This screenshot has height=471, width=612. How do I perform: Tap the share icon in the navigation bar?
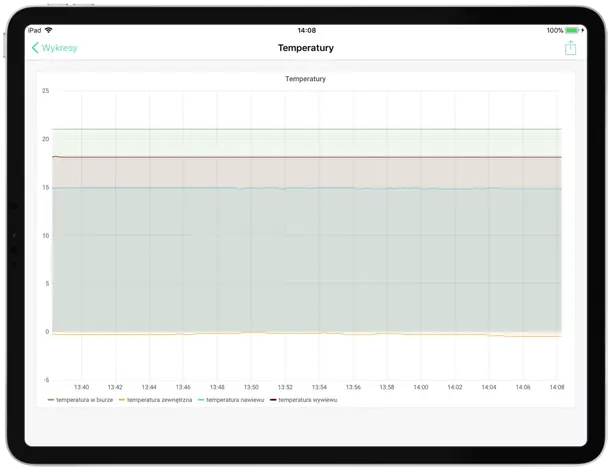click(x=570, y=48)
